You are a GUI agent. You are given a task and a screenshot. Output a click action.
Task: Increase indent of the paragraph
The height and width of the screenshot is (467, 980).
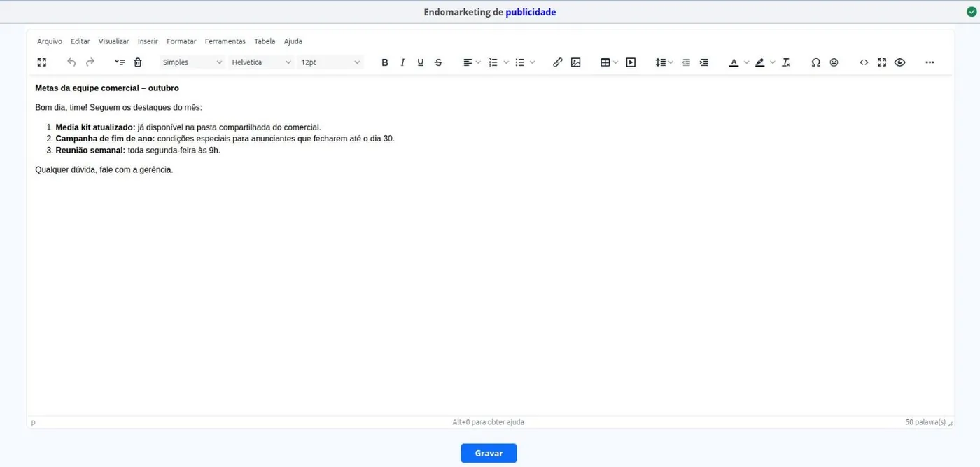pos(704,62)
